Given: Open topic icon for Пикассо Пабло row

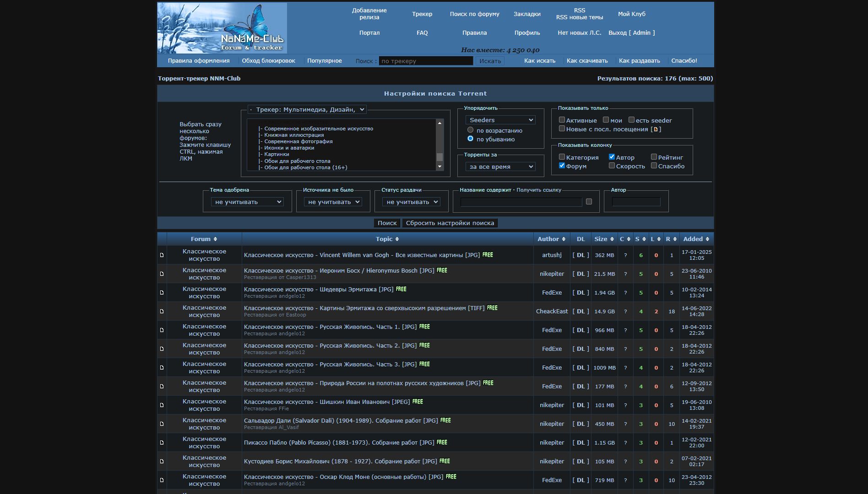Looking at the screenshot, I should [162, 443].
